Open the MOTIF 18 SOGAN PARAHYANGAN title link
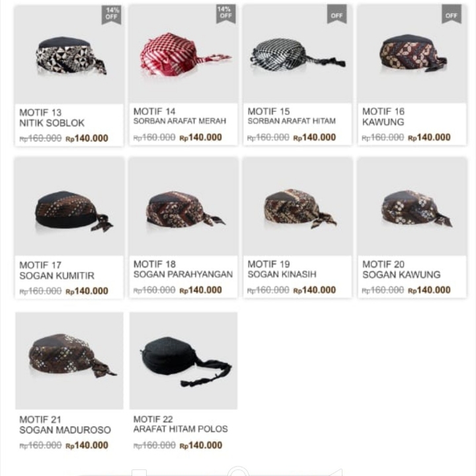This screenshot has width=476, height=476. [x=183, y=269]
